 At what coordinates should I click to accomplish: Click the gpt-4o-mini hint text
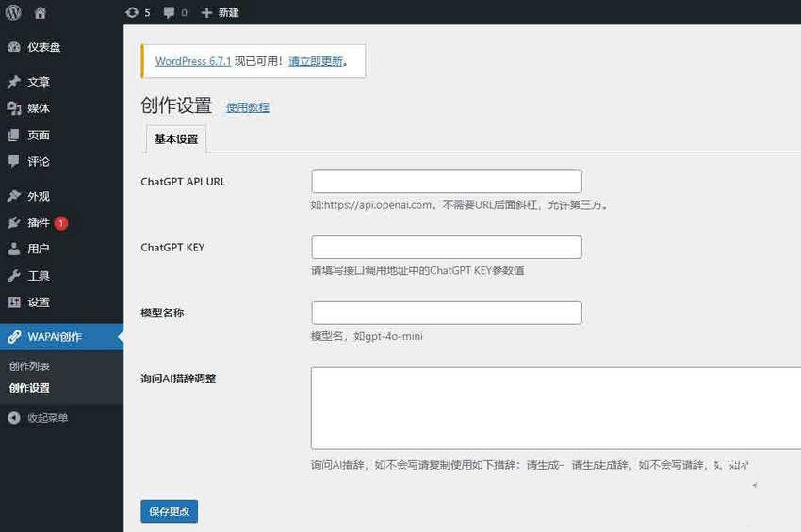[367, 336]
